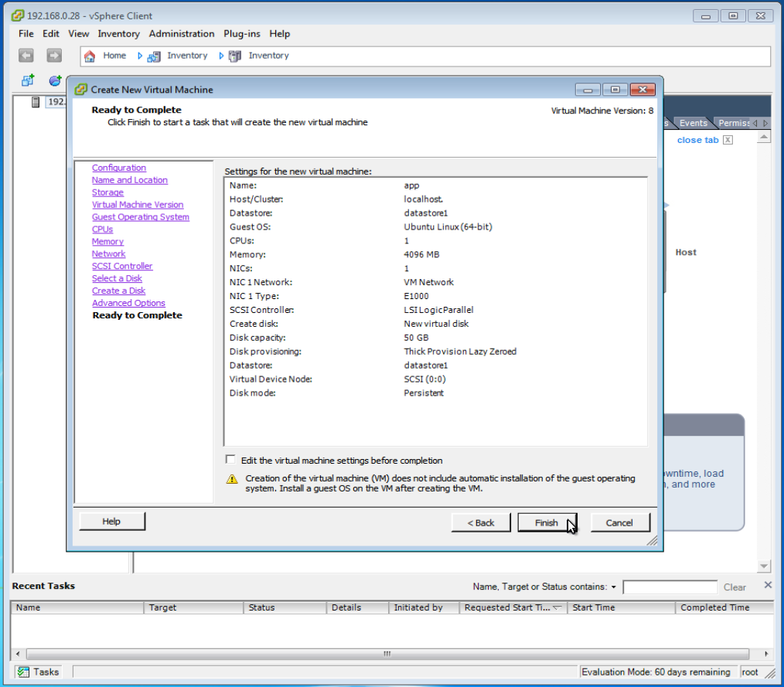Go to the Create a Disk step
This screenshot has height=687, width=784.
tap(118, 291)
